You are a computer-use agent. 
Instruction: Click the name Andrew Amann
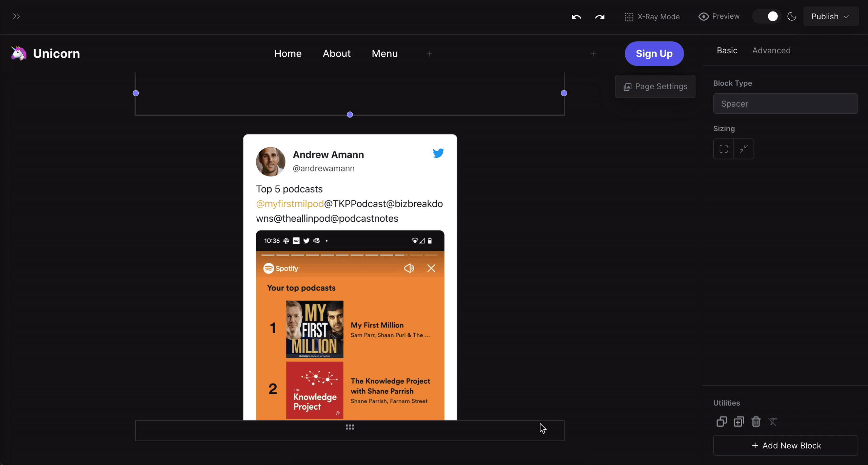point(328,155)
